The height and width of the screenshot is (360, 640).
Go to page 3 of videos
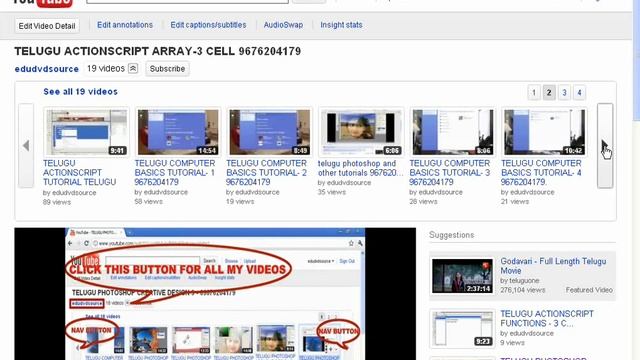click(564, 93)
